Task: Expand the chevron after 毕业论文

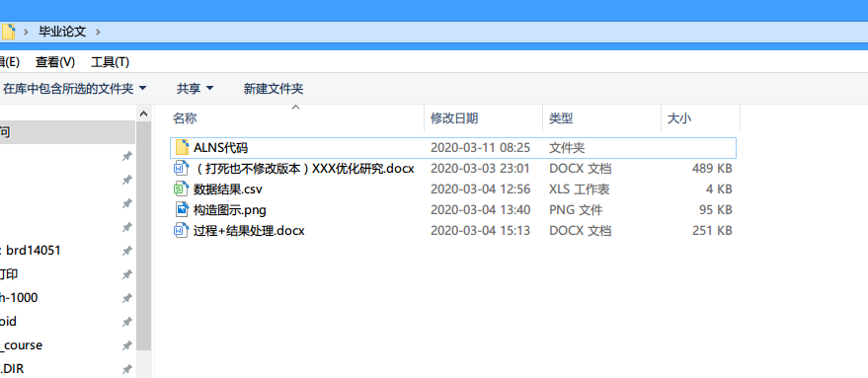Action: point(98,32)
